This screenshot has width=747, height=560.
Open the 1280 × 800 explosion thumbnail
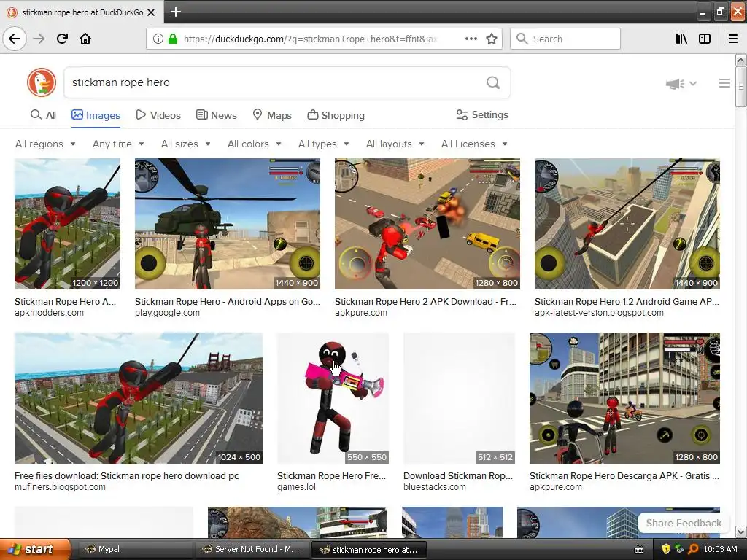point(427,224)
